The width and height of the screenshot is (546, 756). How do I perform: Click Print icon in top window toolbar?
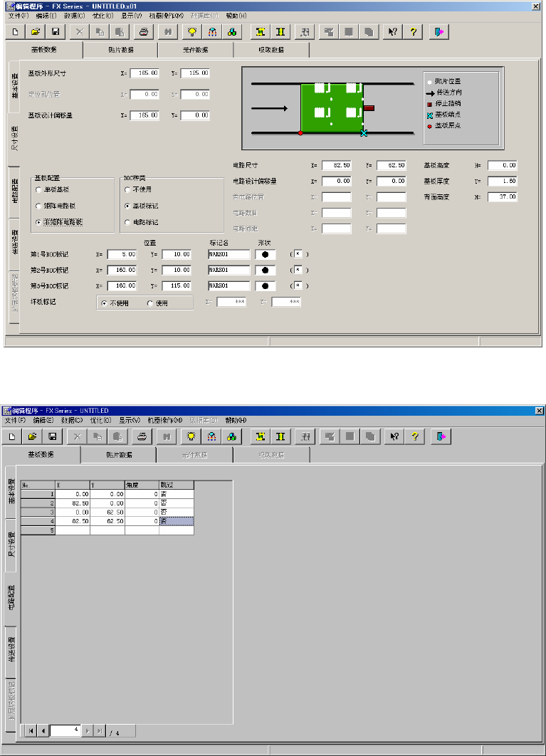[x=143, y=32]
